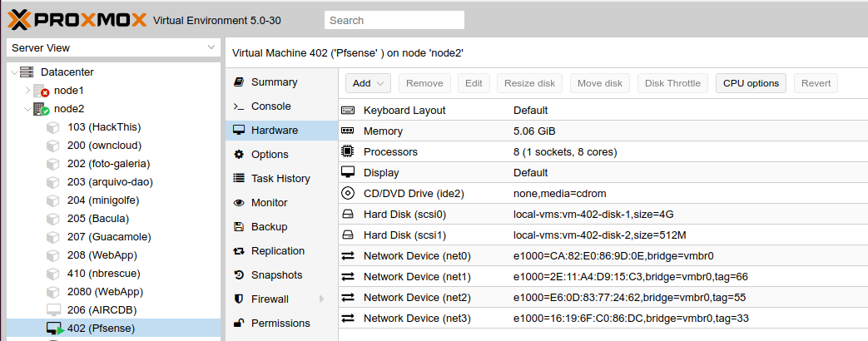Expand the node1 tree node
Screen dimensions: 868x341
tap(27, 90)
